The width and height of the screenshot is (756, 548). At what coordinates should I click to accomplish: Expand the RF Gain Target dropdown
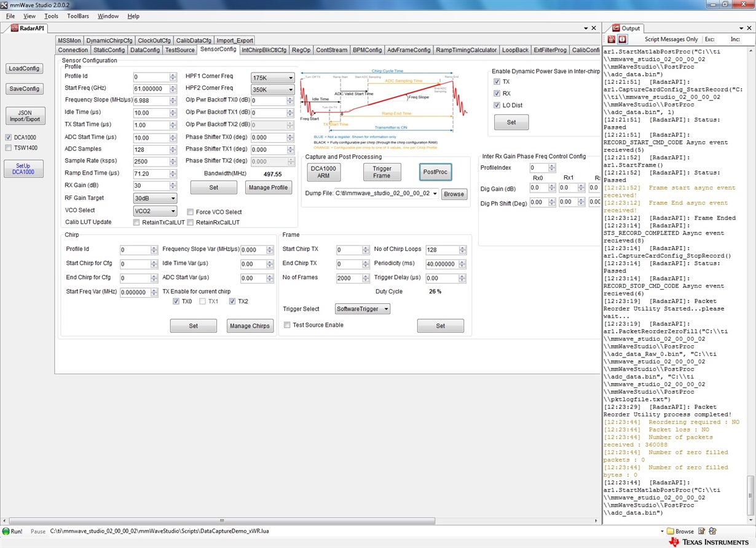[156, 199]
